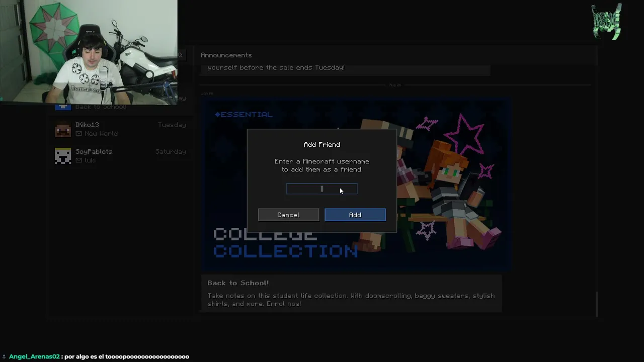Click the Back to School! announcement title

(x=238, y=283)
